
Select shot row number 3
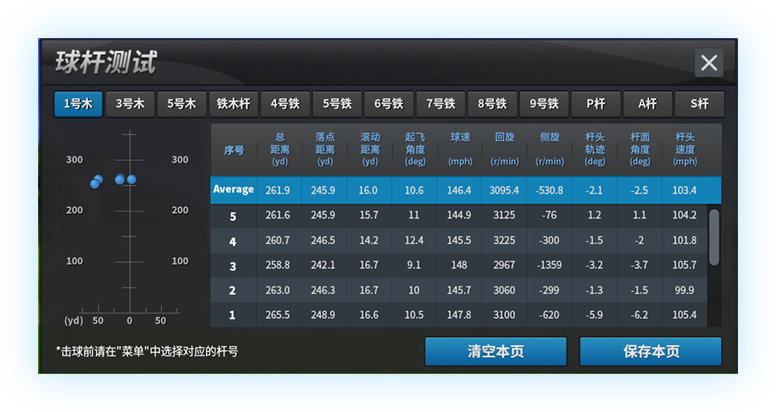(233, 266)
